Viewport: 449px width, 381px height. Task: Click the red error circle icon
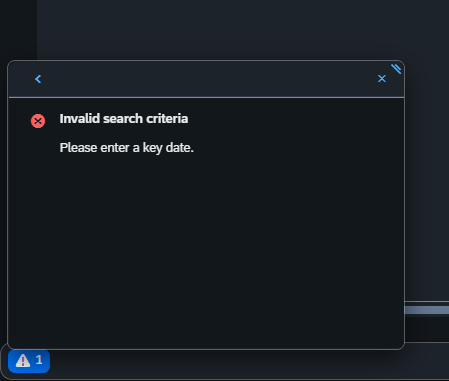tap(38, 121)
